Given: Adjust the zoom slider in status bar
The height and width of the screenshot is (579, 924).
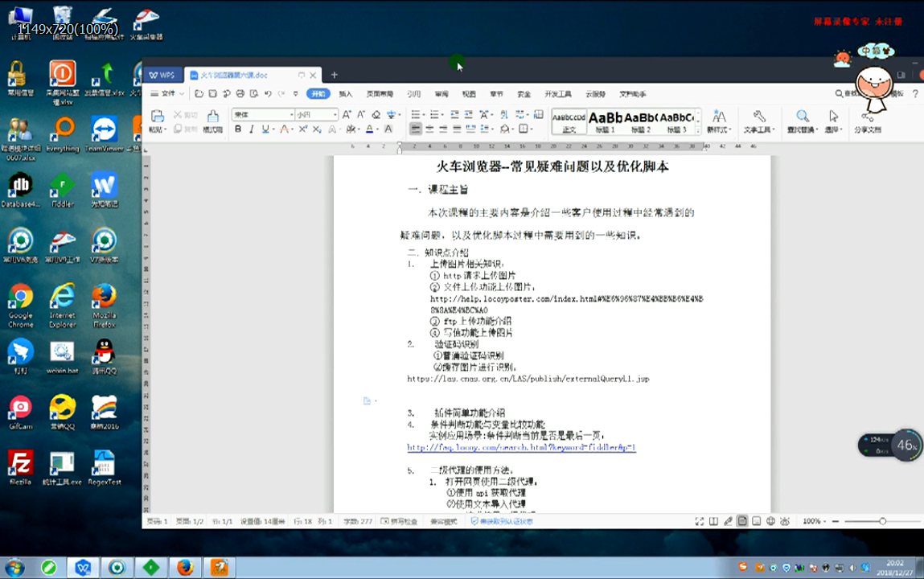Looking at the screenshot, I should [x=882, y=521].
